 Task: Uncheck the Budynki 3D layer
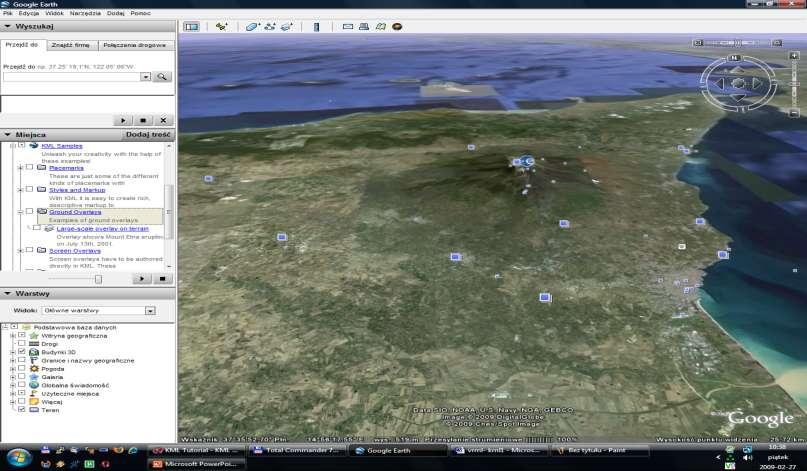tap(22, 352)
